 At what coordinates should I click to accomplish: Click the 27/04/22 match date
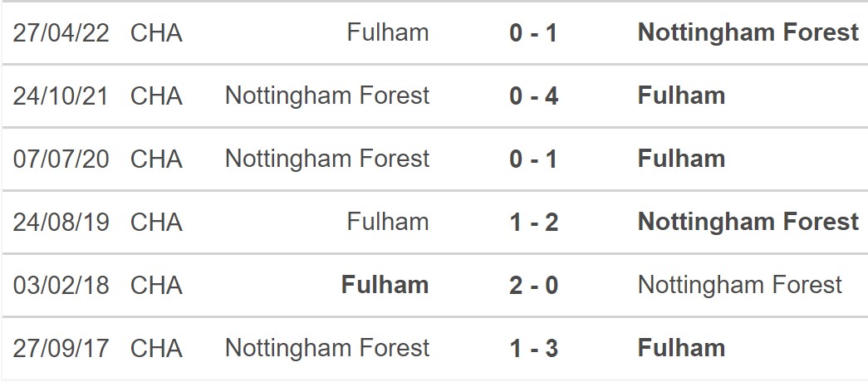[x=61, y=32]
